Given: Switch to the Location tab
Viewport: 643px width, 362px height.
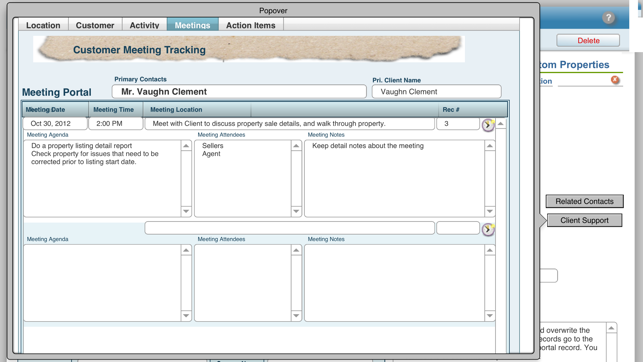Looking at the screenshot, I should click(43, 25).
